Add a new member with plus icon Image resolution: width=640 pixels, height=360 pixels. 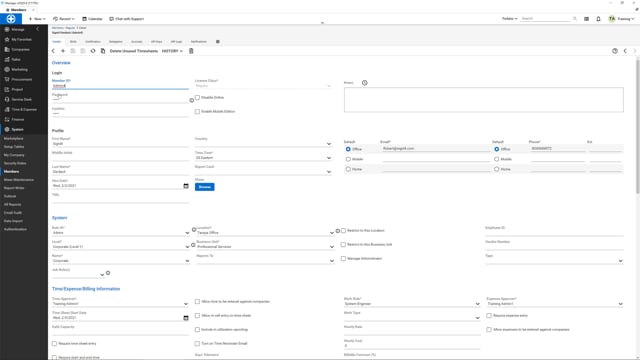(x=63, y=51)
